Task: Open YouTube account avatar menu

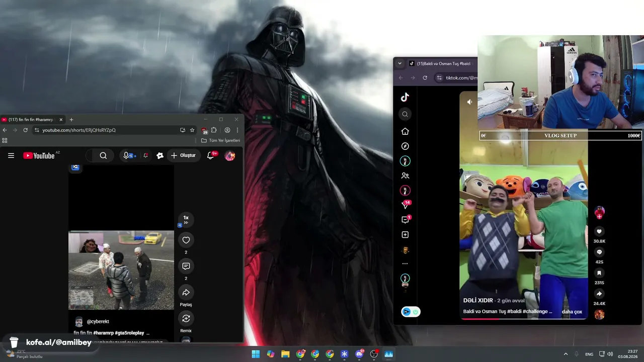Action: click(x=230, y=156)
